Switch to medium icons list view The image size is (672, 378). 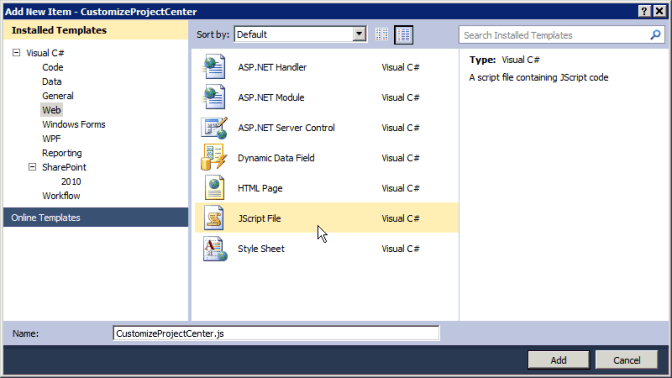[x=403, y=35]
